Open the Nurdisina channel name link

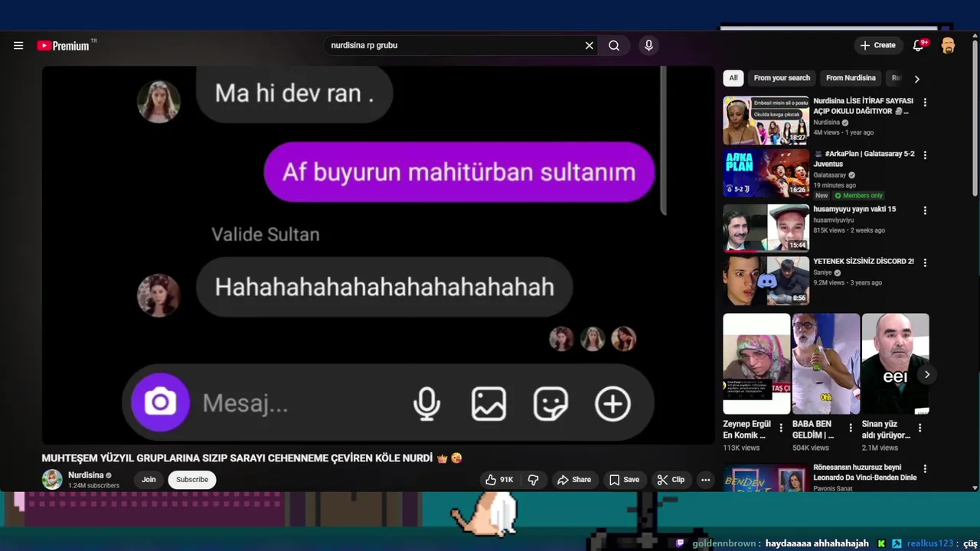86,475
